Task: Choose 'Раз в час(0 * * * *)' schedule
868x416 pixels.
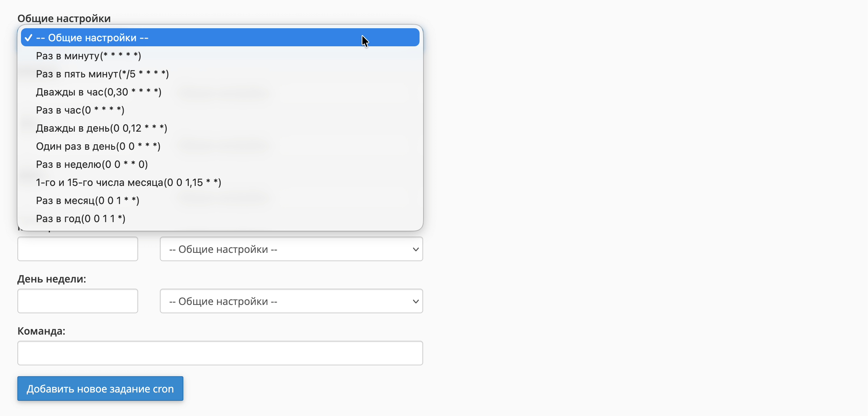Action: [x=80, y=110]
